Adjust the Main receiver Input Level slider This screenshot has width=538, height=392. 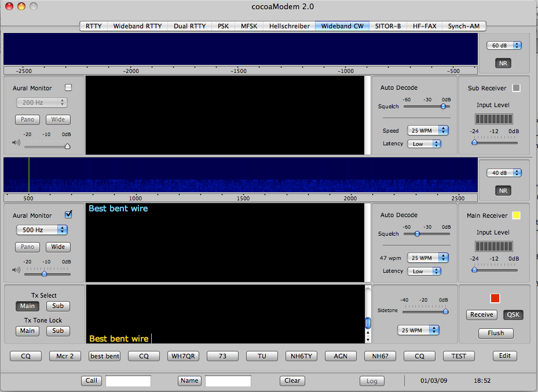474,270
